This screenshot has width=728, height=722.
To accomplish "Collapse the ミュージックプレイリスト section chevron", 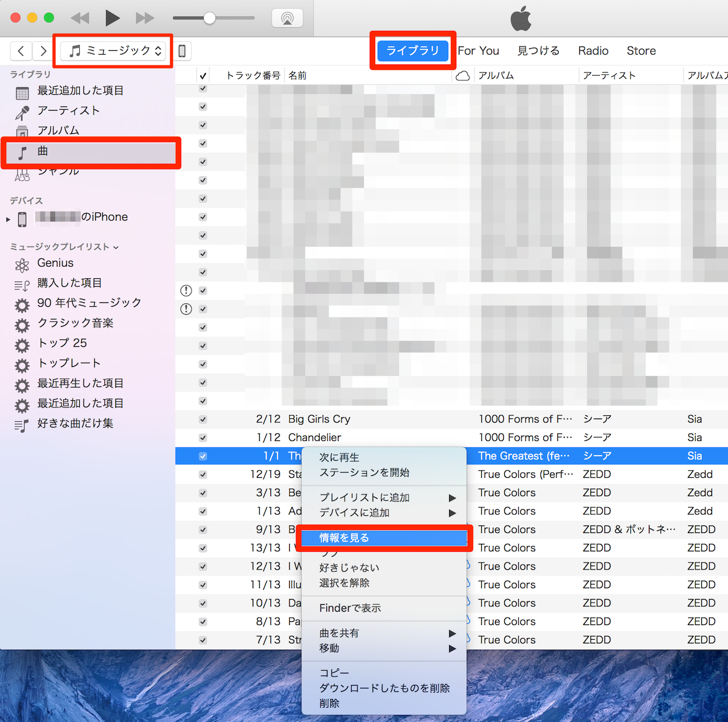I will pos(116,247).
